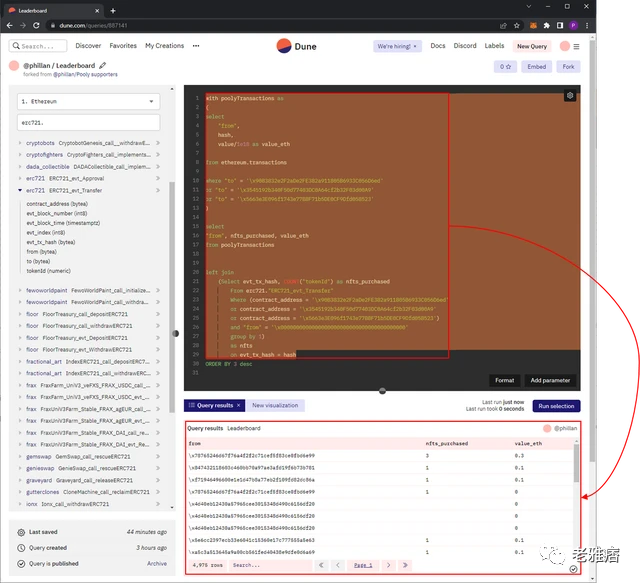Open the browser extensions puzzle icon
Image resolution: width=640 pixels, height=583 pixels.
pos(547,25)
